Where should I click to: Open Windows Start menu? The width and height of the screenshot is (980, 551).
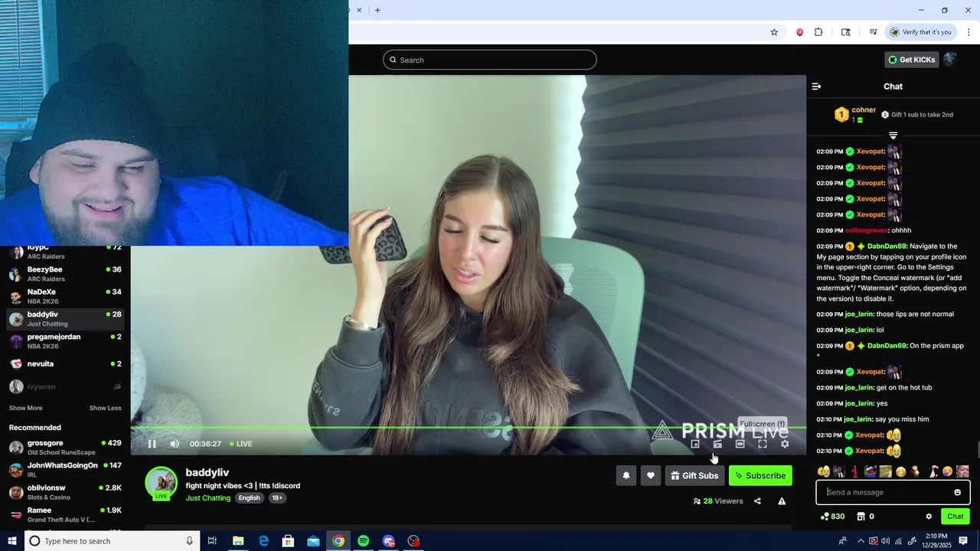pyautogui.click(x=11, y=541)
